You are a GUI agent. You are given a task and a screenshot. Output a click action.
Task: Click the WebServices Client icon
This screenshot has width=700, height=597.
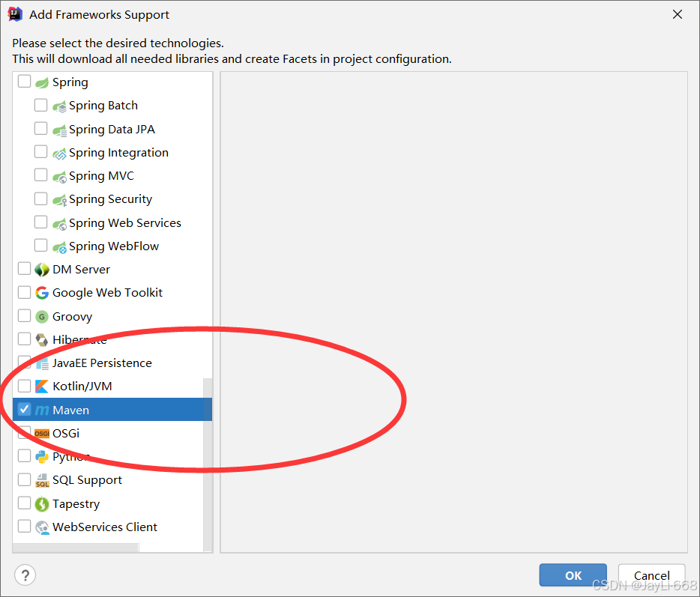pyautogui.click(x=42, y=527)
